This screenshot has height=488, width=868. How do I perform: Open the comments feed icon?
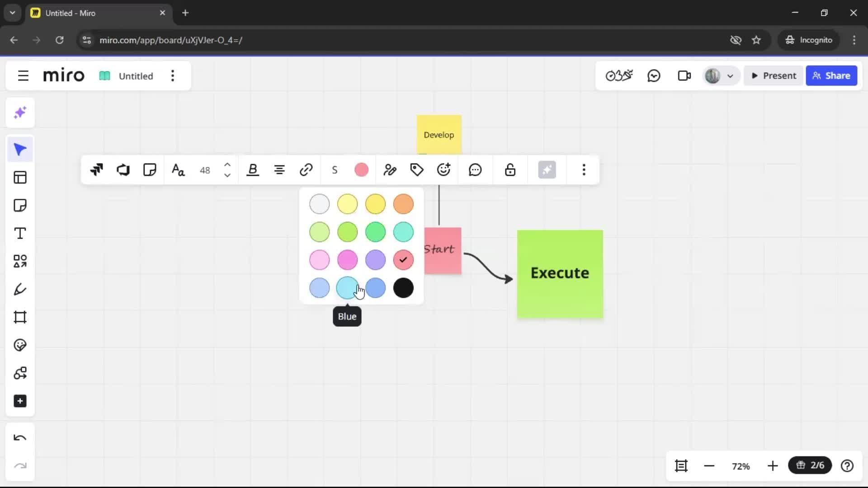coord(654,76)
